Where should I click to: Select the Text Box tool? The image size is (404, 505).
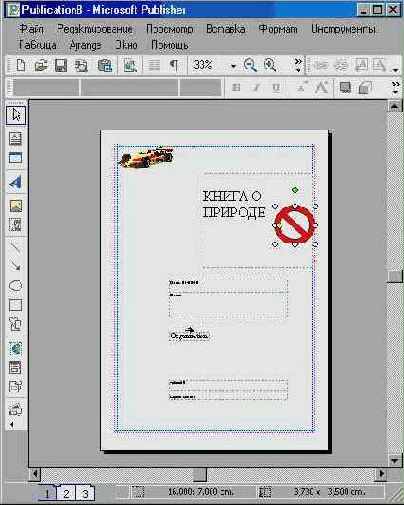click(x=15, y=138)
